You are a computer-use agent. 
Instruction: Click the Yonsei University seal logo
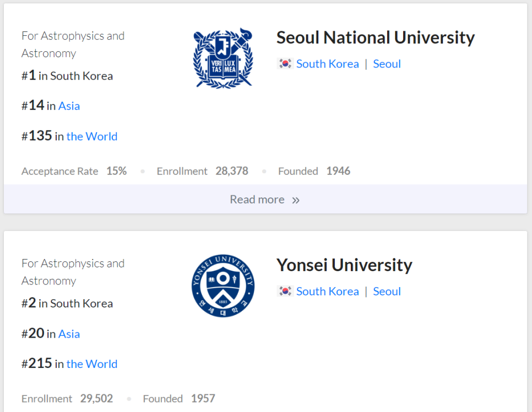coord(223,286)
